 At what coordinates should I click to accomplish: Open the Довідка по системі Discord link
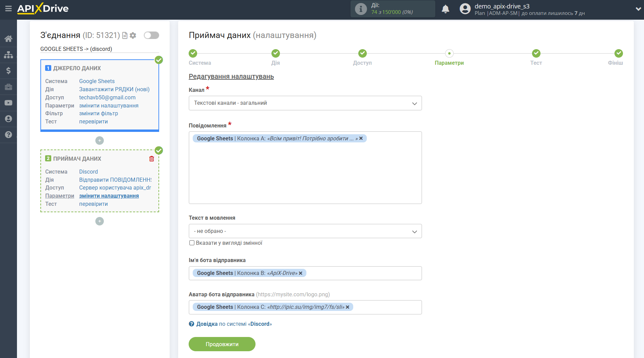234,324
